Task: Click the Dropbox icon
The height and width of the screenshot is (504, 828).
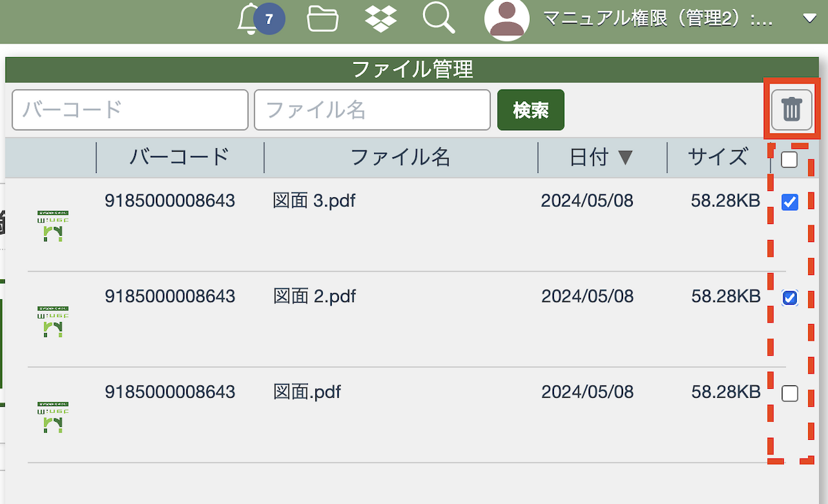Action: point(381,19)
